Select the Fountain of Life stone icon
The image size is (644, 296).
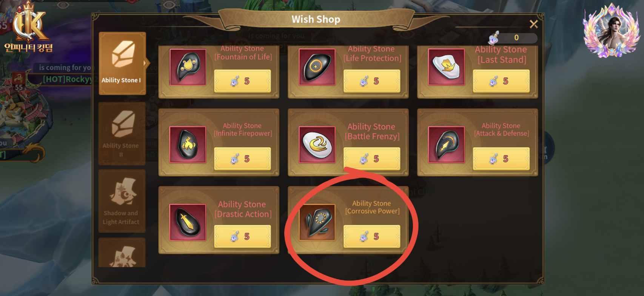(188, 67)
